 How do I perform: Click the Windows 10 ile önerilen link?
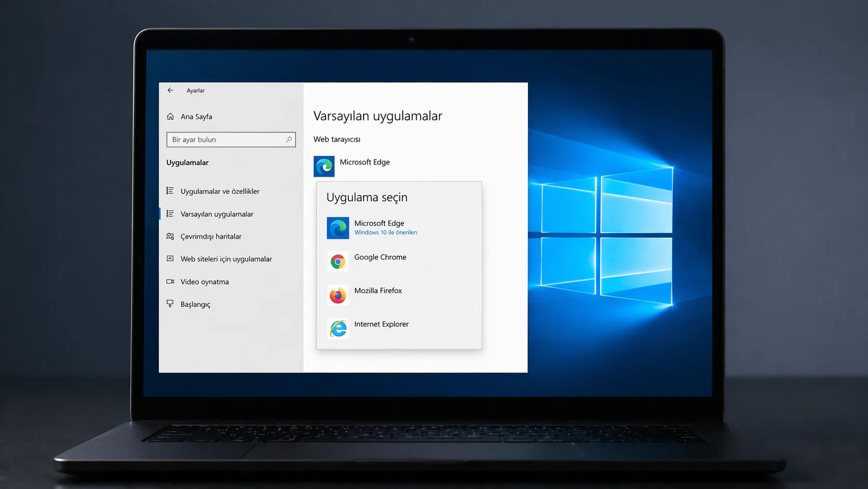(x=385, y=232)
